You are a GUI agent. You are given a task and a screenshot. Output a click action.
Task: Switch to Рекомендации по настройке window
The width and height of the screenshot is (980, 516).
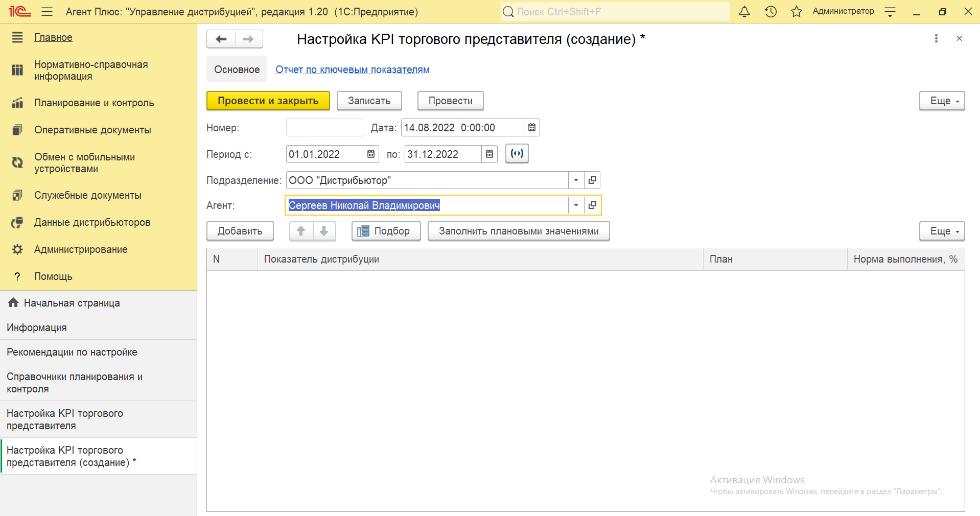[98, 352]
